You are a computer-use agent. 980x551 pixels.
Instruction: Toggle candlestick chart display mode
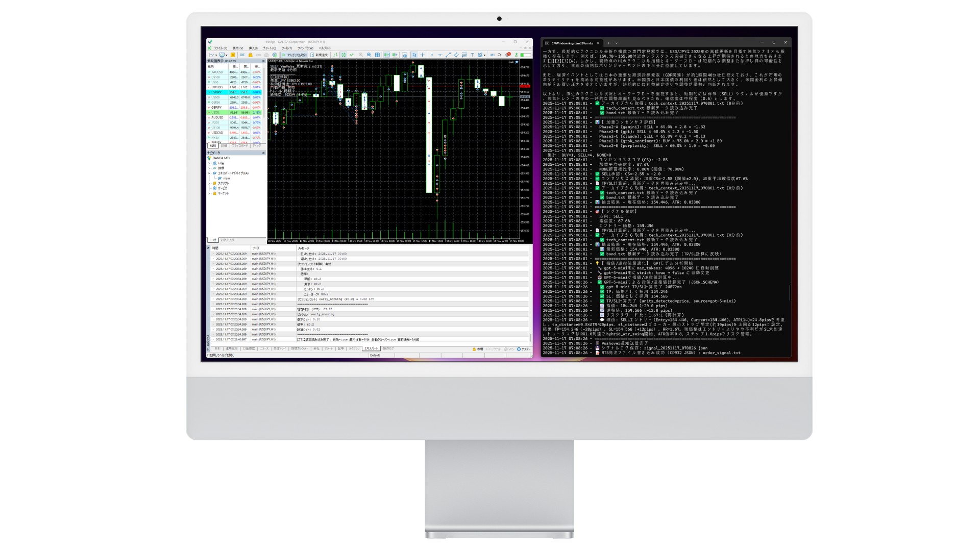[x=344, y=55]
